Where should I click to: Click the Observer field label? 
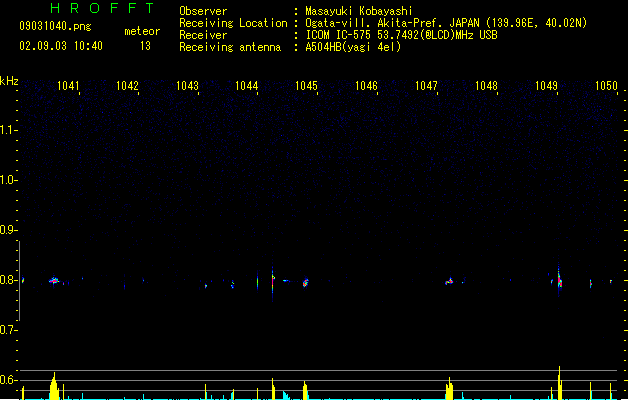pyautogui.click(x=203, y=11)
